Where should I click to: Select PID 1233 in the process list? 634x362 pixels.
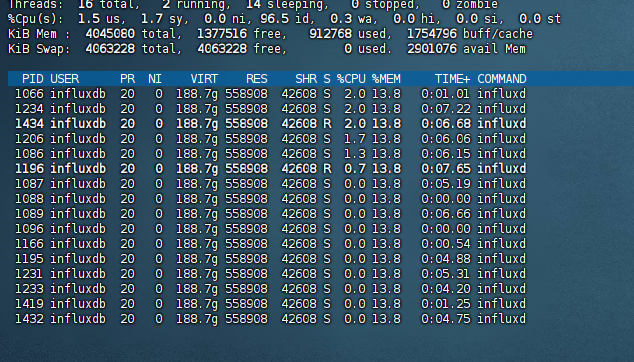[29, 288]
